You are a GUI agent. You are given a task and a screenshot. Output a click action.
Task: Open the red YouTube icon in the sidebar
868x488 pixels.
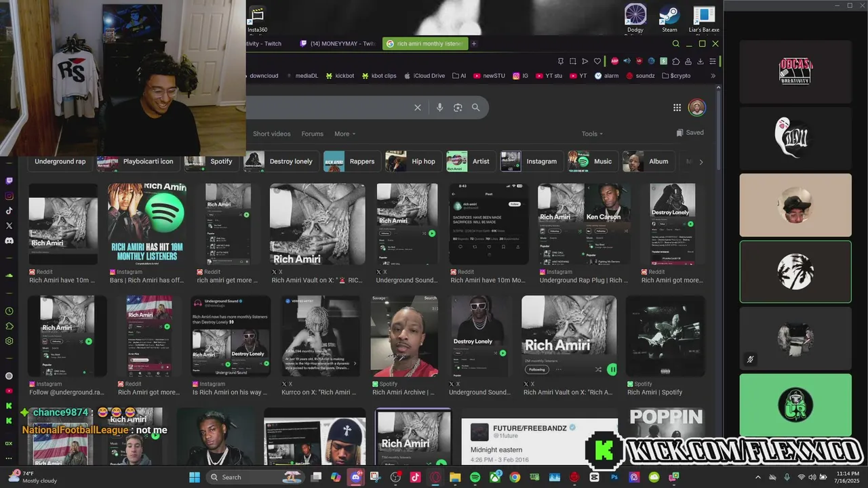tap(9, 391)
